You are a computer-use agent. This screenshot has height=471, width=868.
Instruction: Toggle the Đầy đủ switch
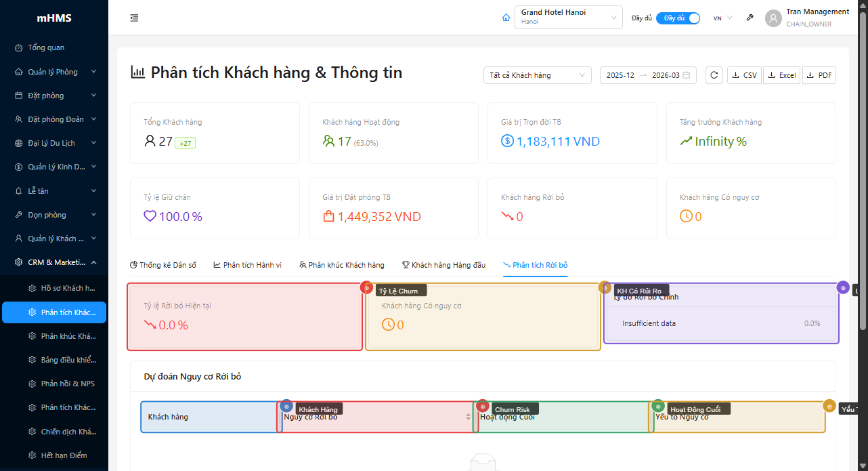coord(678,18)
